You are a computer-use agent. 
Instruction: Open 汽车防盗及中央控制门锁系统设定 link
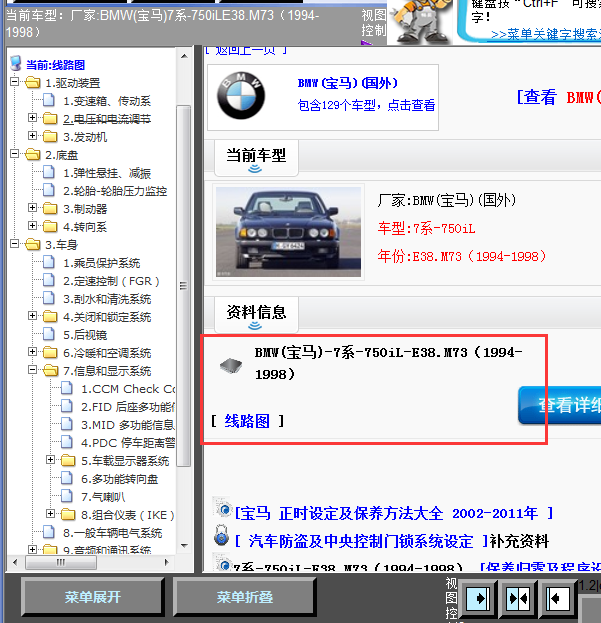click(361, 541)
